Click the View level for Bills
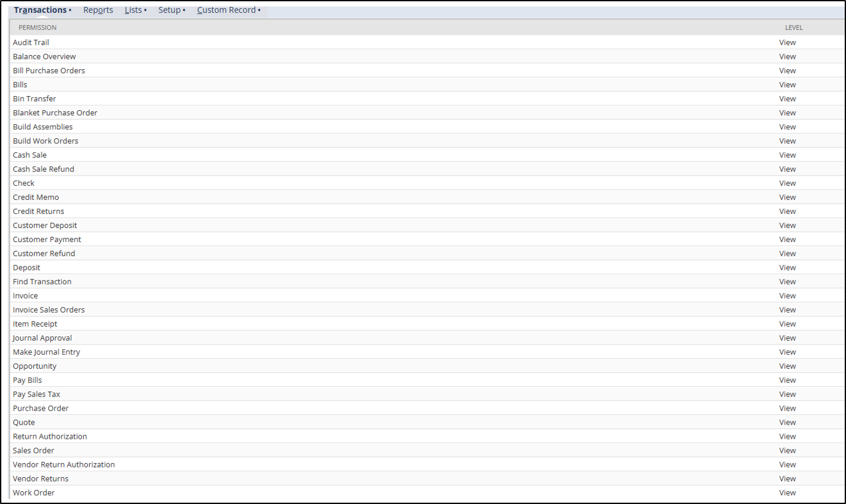The width and height of the screenshot is (846, 504). tap(787, 85)
